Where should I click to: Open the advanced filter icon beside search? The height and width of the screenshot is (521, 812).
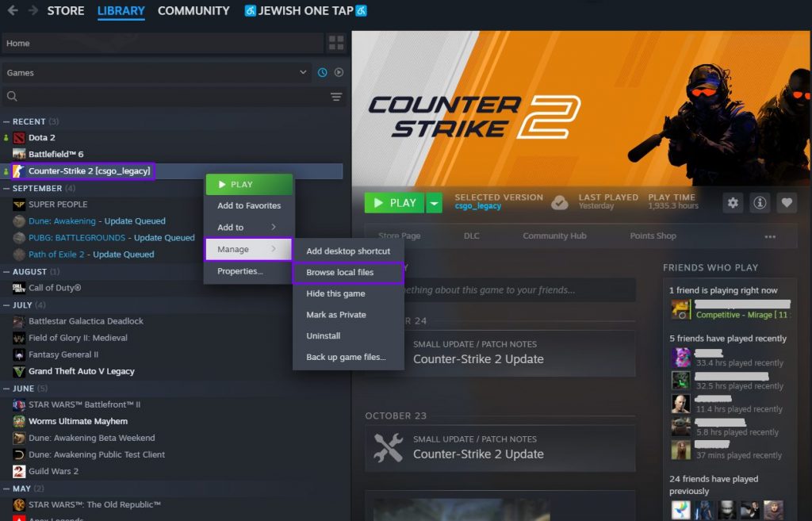tap(336, 97)
